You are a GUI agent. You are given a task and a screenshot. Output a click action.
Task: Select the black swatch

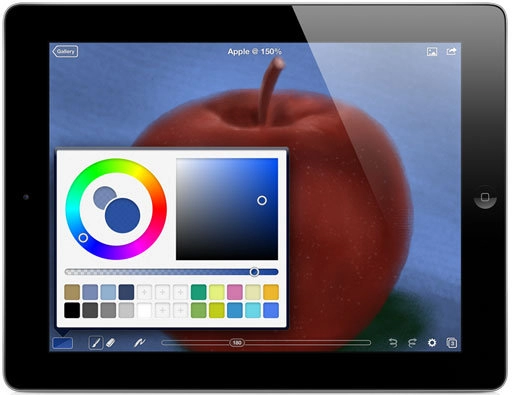click(x=72, y=310)
